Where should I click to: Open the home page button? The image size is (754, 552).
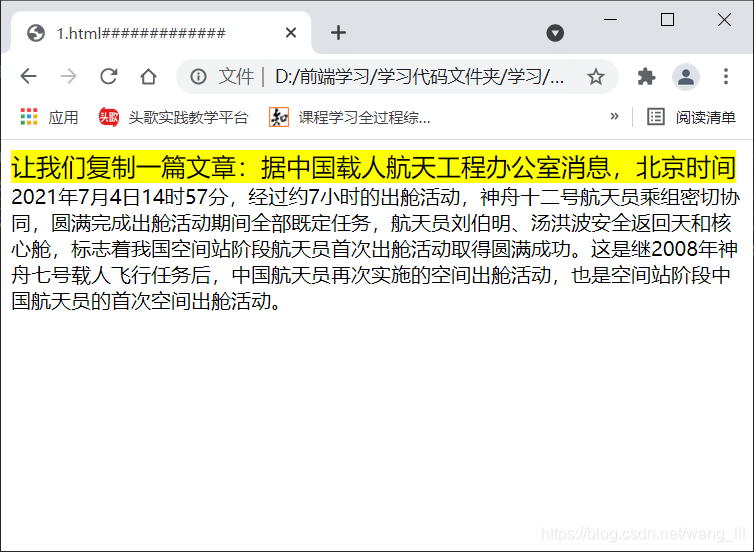click(x=149, y=76)
